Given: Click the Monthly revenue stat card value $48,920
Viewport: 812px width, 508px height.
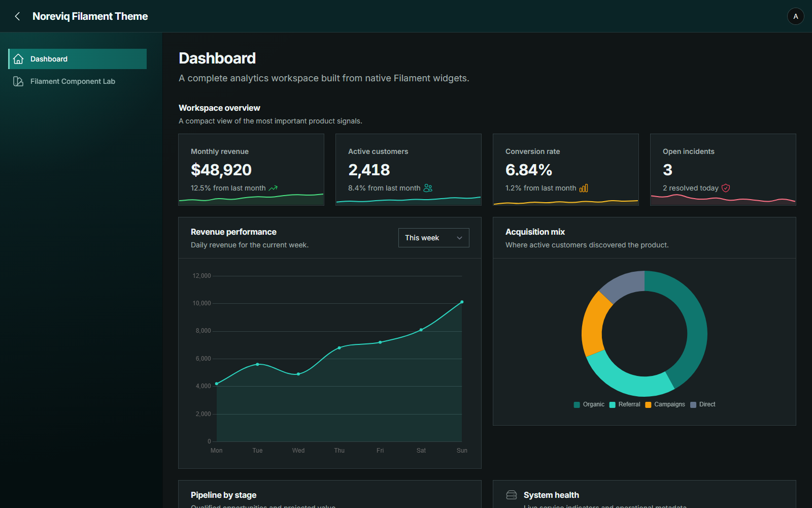Looking at the screenshot, I should pos(221,170).
